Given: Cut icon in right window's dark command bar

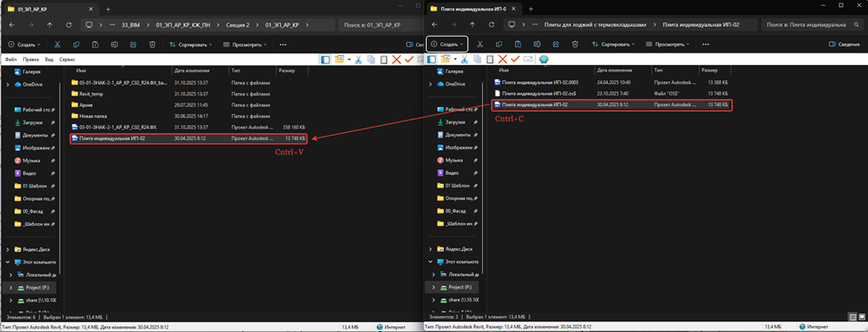Looking at the screenshot, I should point(480,45).
